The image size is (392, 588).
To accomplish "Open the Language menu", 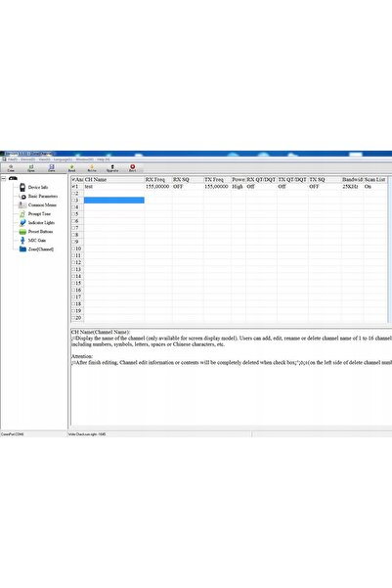I will [63, 159].
